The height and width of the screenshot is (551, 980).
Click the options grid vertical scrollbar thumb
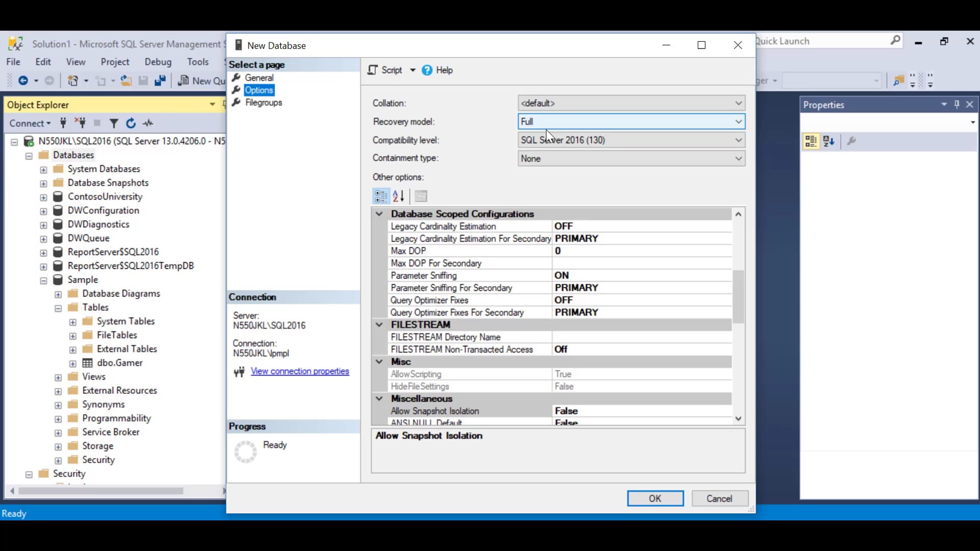(738, 296)
